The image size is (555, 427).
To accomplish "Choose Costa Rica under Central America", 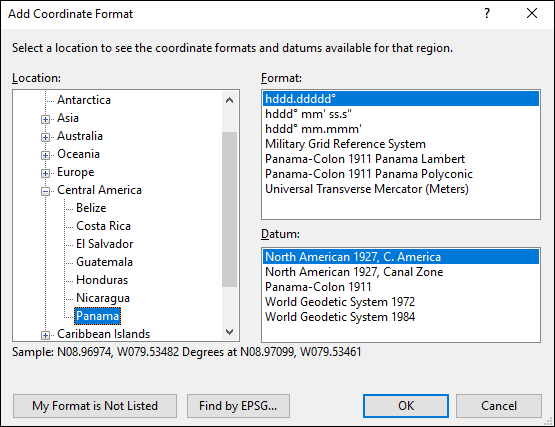I will coord(103,226).
